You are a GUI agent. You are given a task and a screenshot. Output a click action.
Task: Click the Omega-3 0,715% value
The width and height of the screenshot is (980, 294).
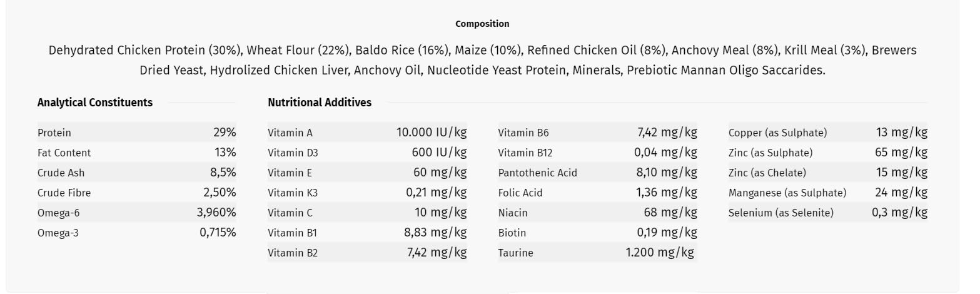(218, 233)
